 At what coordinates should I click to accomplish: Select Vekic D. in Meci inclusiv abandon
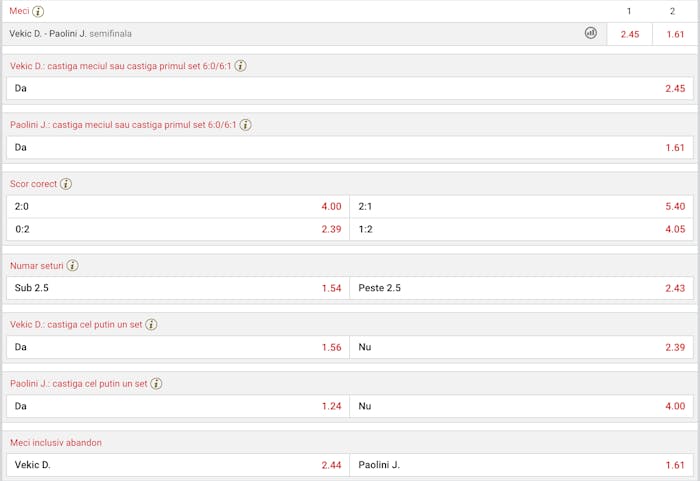[x=178, y=465]
